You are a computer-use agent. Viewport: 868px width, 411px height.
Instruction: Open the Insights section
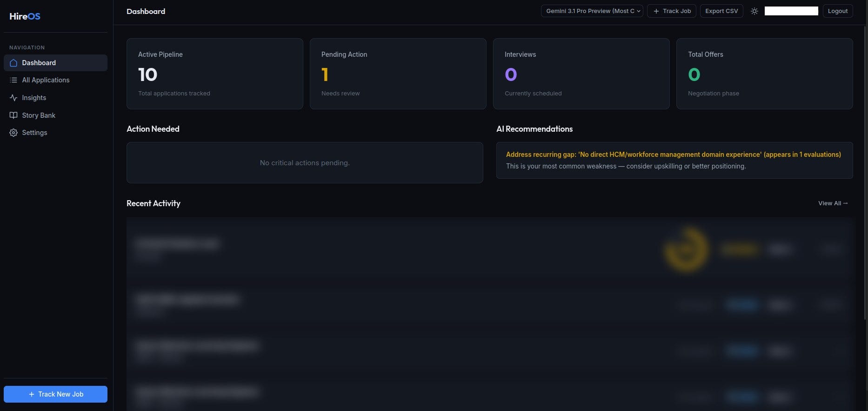tap(55, 98)
